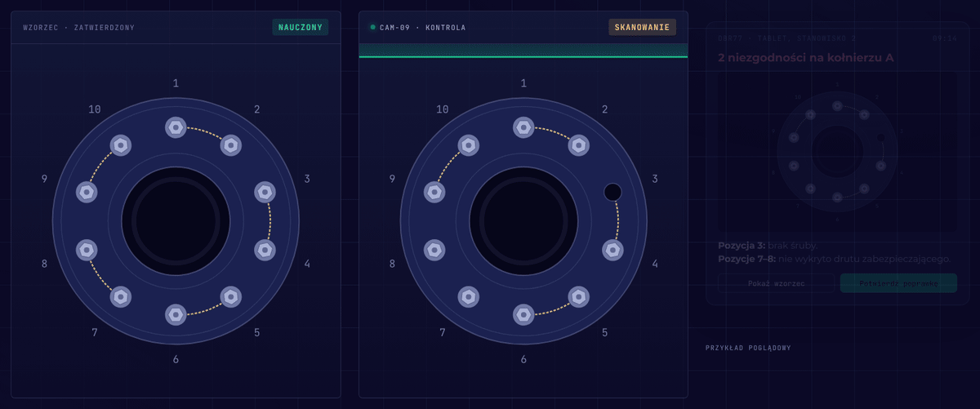Click bolt at position 7 in WZORZEC panel
The width and height of the screenshot is (980, 409).
pos(121,296)
